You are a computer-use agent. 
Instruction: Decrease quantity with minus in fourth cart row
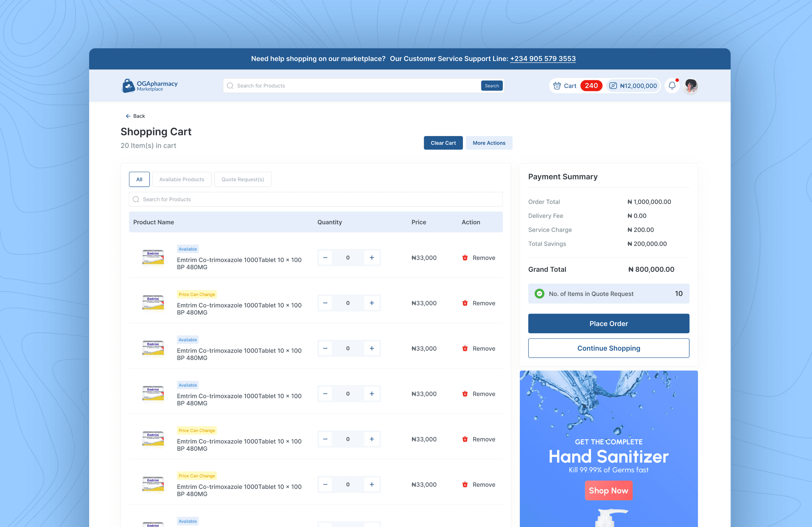click(x=325, y=393)
